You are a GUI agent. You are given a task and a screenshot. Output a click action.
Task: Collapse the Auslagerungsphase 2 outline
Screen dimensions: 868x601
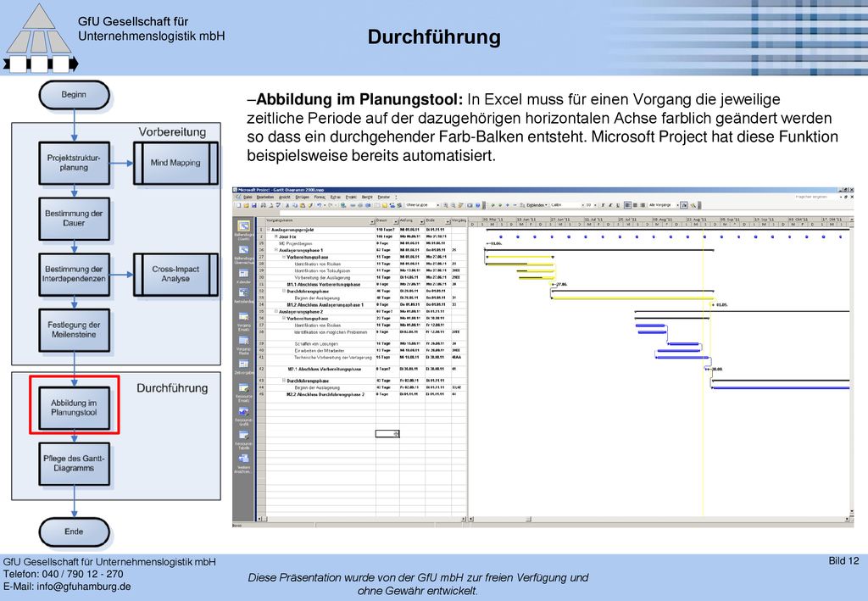[x=276, y=312]
